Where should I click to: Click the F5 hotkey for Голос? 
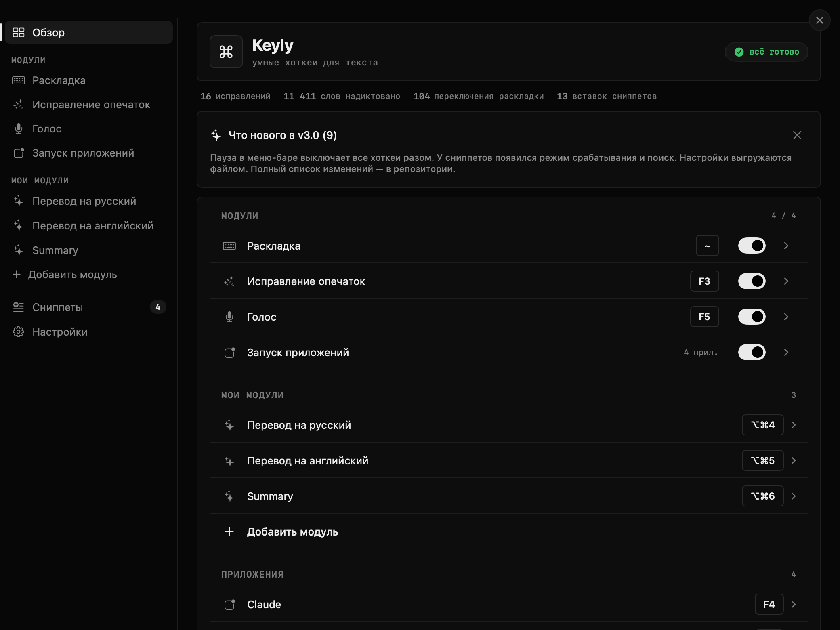tap(705, 317)
